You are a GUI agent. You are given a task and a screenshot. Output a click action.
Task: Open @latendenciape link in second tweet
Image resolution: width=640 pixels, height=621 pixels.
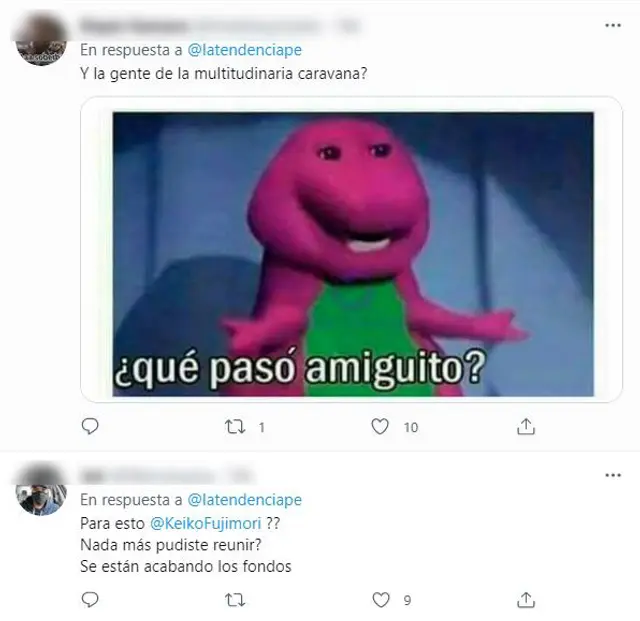tap(244, 500)
